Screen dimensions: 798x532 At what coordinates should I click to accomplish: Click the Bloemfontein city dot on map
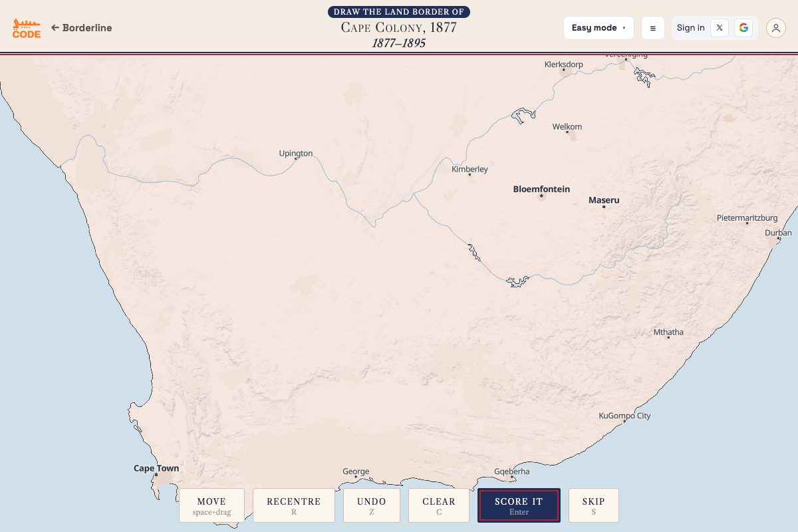click(x=541, y=196)
